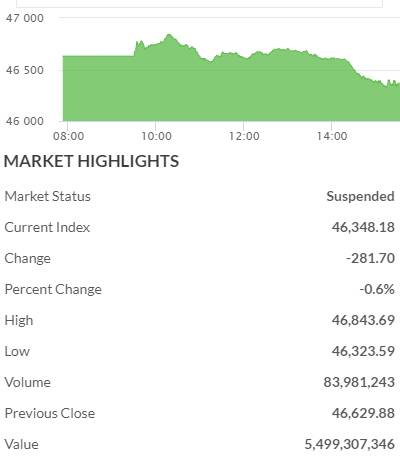Click the Previous Close value 46,629.88

pyautogui.click(x=363, y=413)
